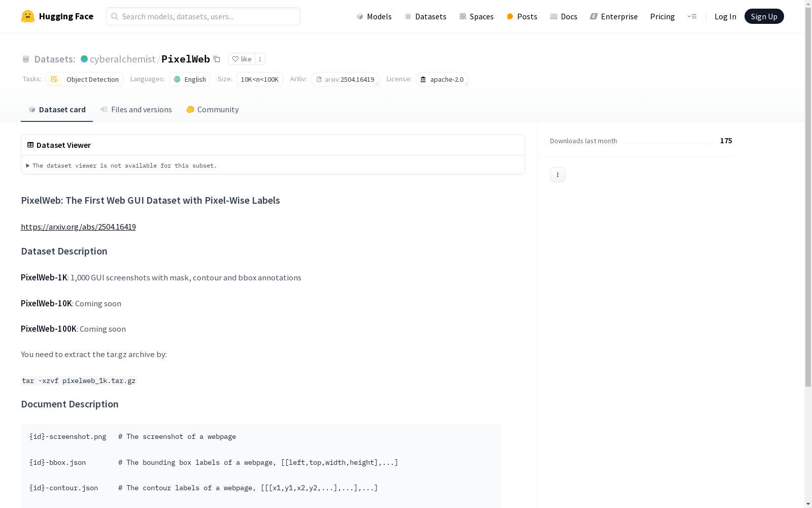Open the three-dot options menu
The image size is (812, 508).
pyautogui.click(x=558, y=175)
